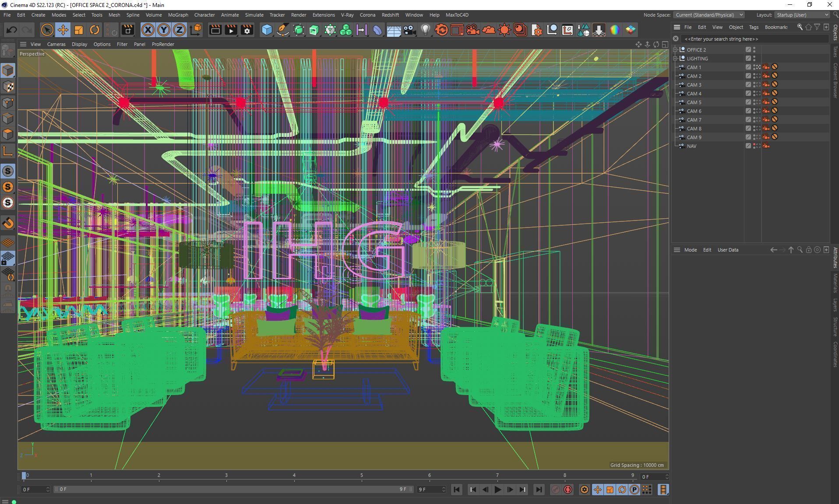The height and width of the screenshot is (504, 839).
Task: Select Texture mode checkerboard icon
Action: (x=8, y=87)
